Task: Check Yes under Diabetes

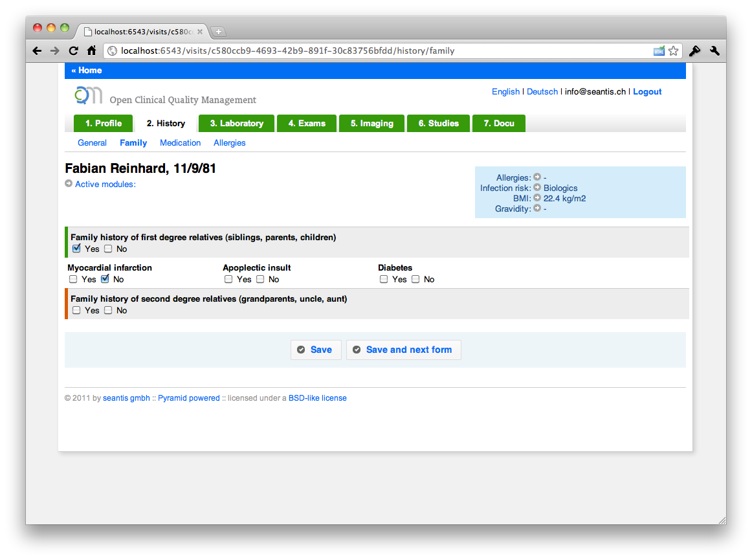Action: point(384,279)
